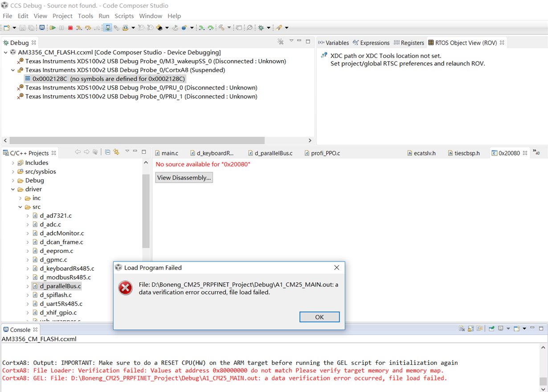Click the red Terminate button in toolbar
Screen dimensions: 548x392
[x=70, y=28]
